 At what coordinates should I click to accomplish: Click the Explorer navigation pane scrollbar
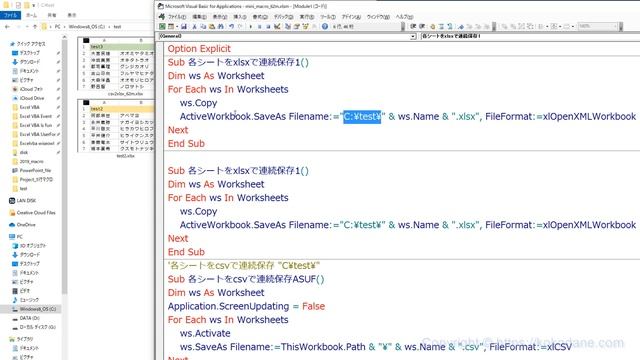pyautogui.click(x=64, y=167)
